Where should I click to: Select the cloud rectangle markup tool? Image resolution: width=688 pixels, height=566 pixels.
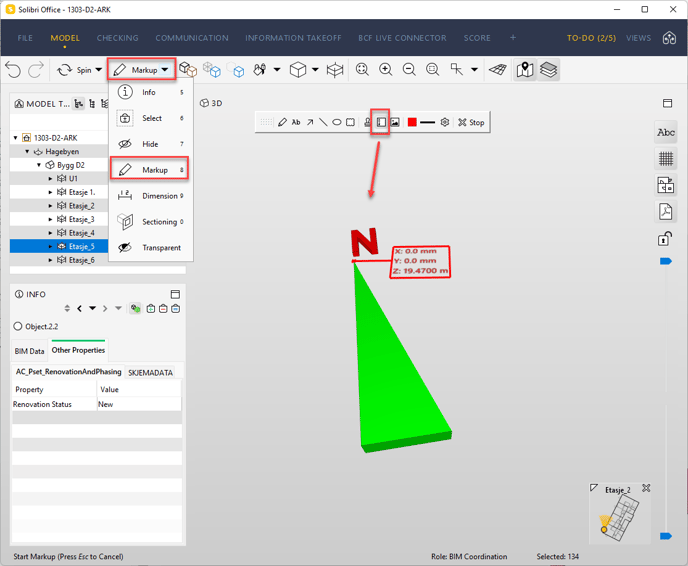coord(350,122)
